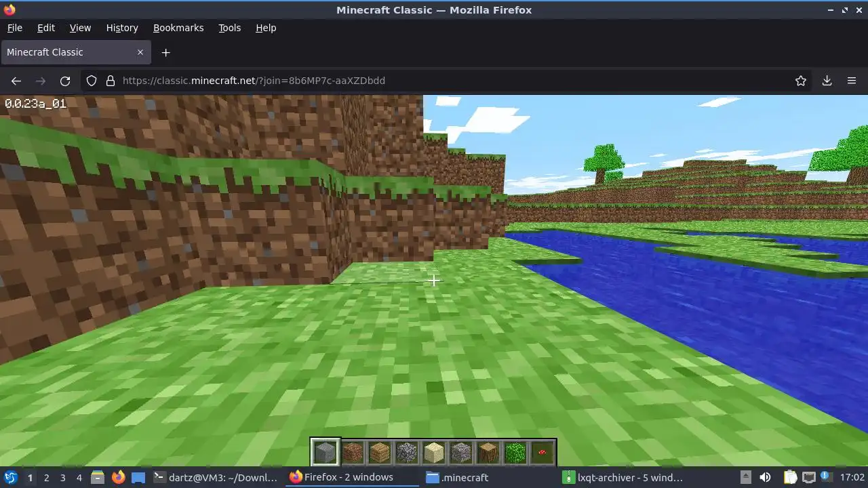
Task: Open the Bookmarks menu
Action: point(178,28)
